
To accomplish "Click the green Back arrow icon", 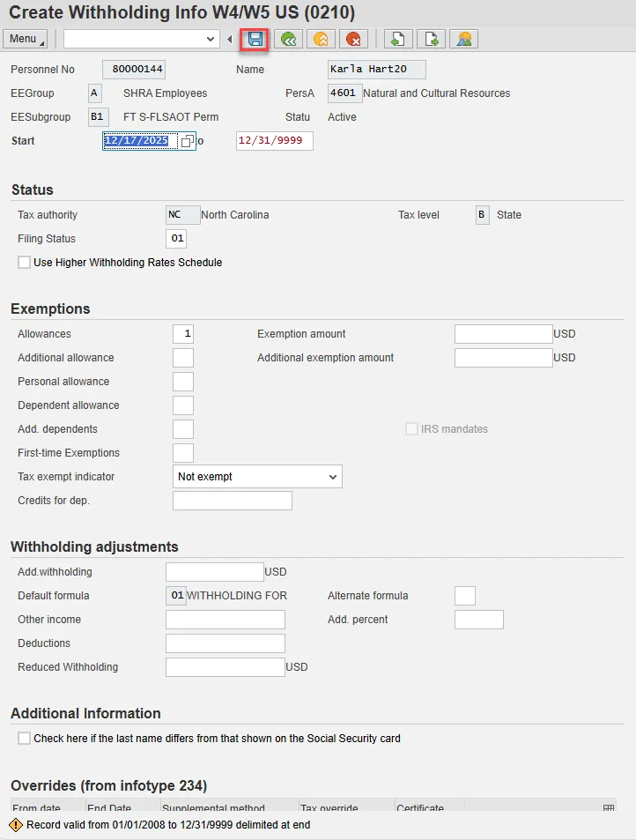I will click(286, 39).
